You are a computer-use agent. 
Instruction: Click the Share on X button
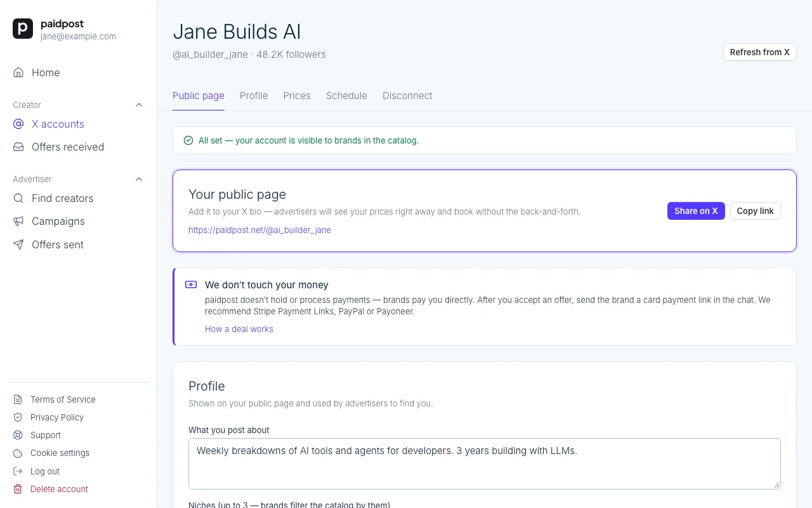click(x=696, y=211)
